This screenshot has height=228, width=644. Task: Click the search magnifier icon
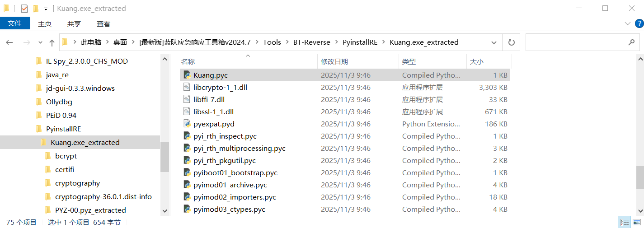pos(631,42)
